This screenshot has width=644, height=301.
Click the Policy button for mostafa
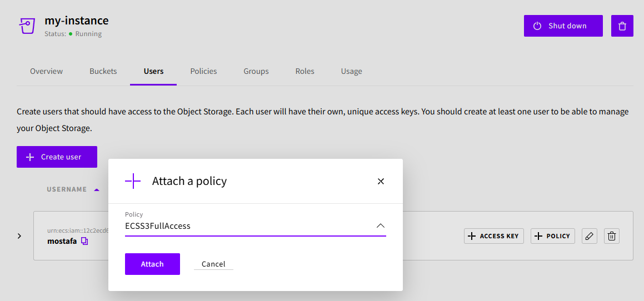click(x=553, y=236)
